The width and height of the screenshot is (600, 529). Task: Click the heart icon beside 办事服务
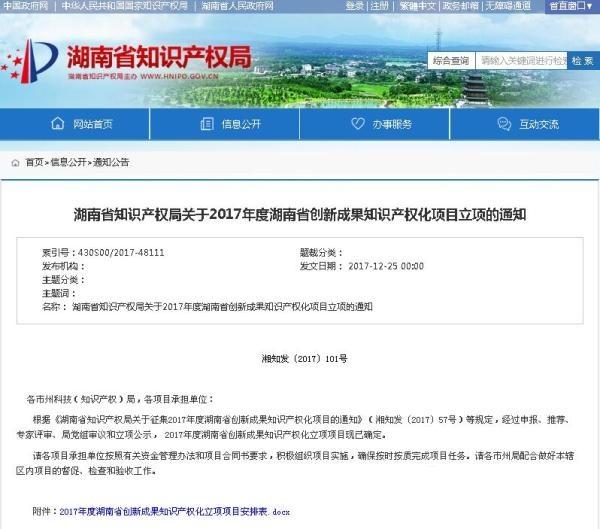tap(358, 124)
